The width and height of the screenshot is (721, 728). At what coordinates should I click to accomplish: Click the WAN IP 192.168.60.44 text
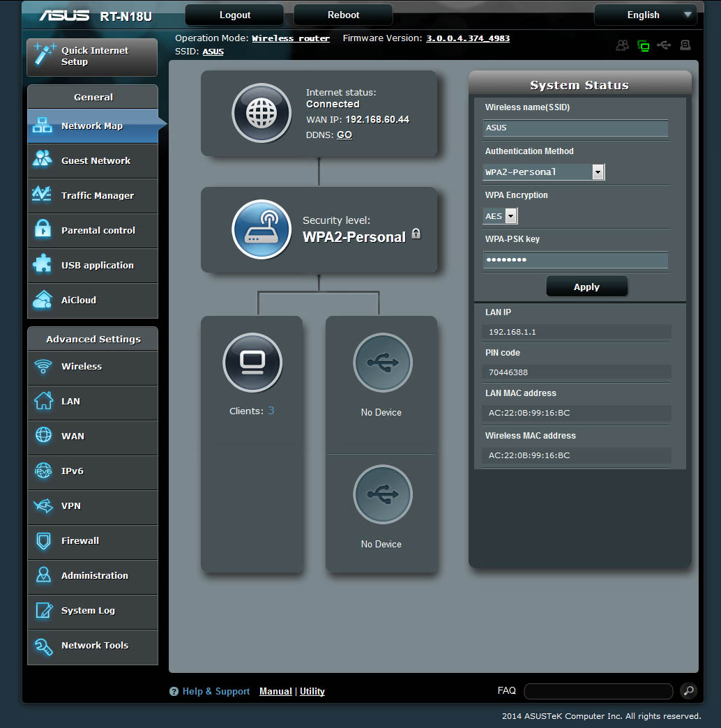[377, 119]
